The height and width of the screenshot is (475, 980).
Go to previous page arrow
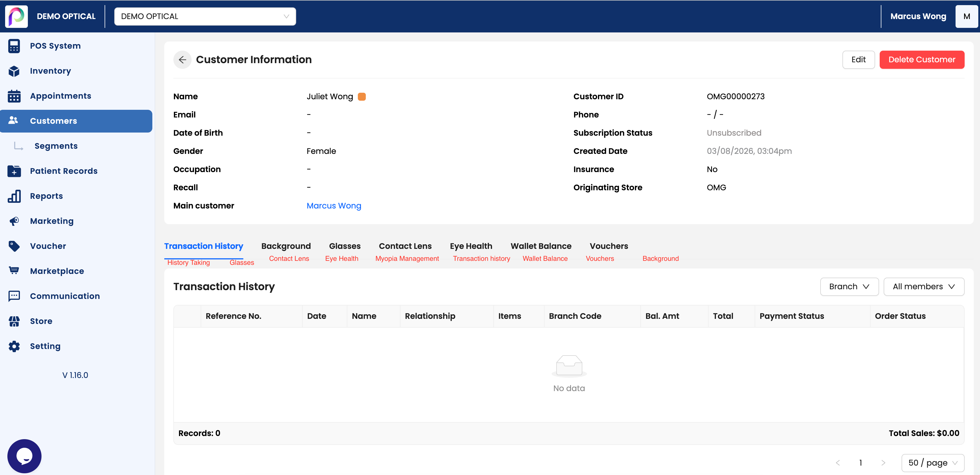click(838, 463)
